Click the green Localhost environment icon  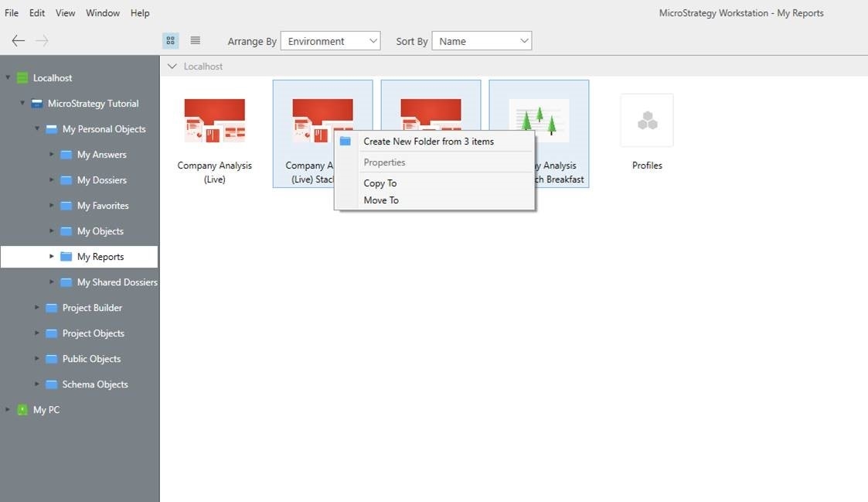[22, 78]
